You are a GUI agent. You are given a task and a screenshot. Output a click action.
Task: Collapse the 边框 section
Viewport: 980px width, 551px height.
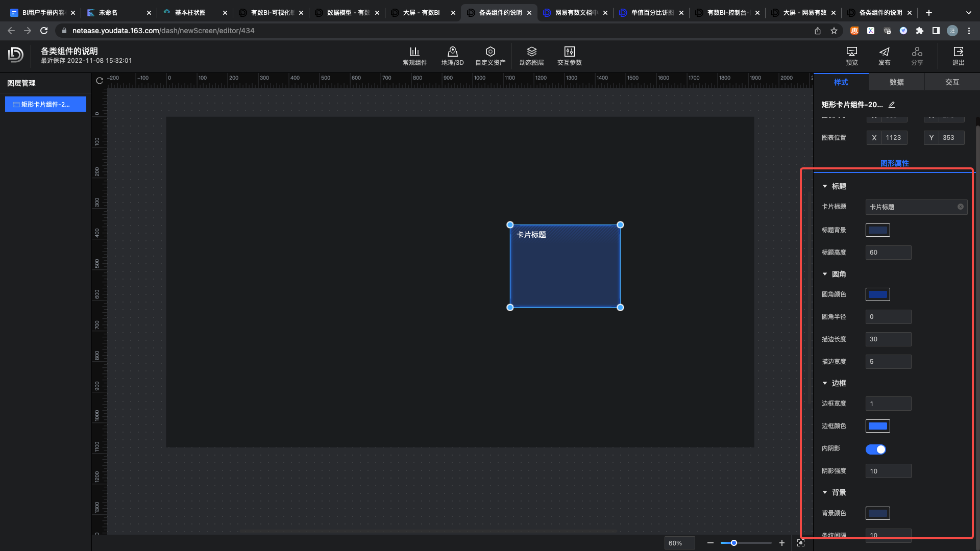tap(825, 383)
